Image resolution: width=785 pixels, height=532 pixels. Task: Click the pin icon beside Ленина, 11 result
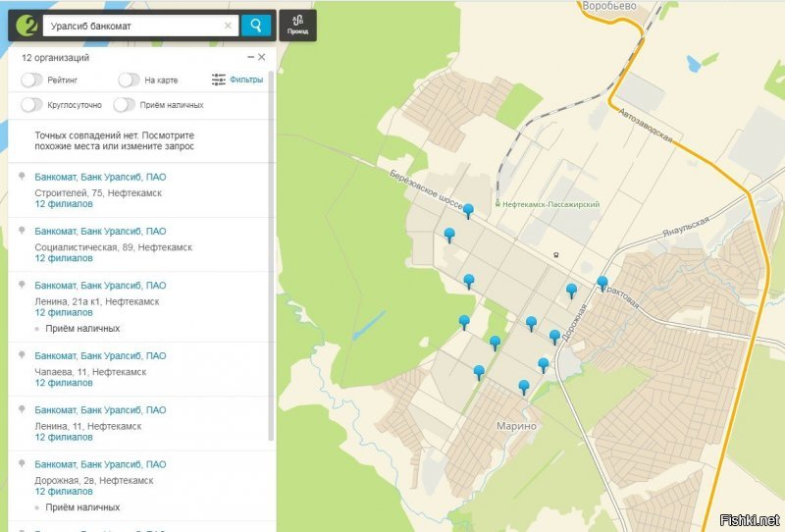(x=22, y=408)
